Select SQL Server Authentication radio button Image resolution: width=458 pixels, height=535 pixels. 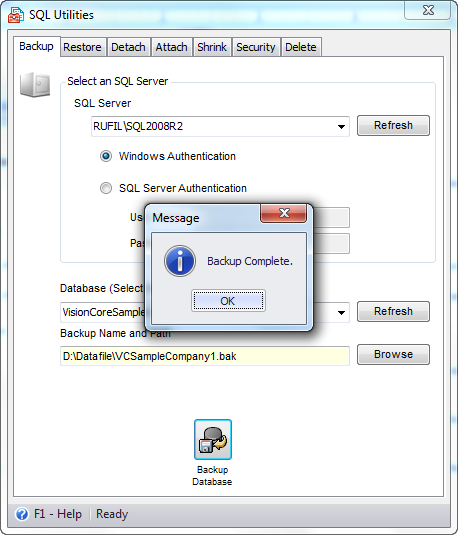(x=106, y=188)
